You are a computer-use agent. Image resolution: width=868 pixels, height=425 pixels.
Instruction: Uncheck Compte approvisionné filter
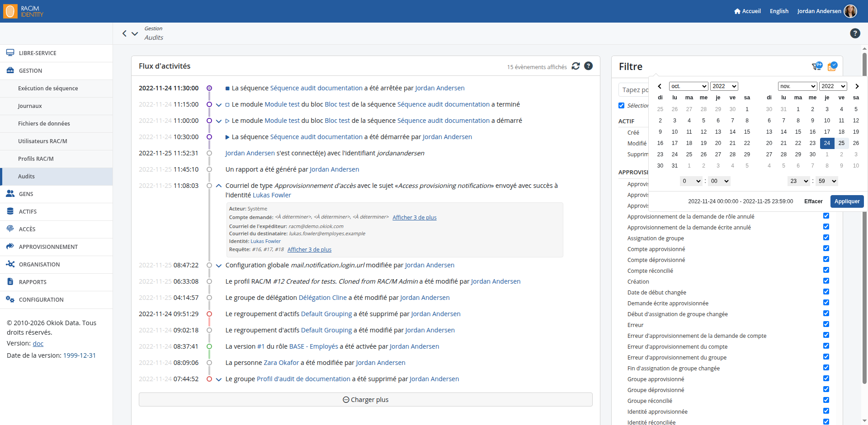[x=826, y=248]
